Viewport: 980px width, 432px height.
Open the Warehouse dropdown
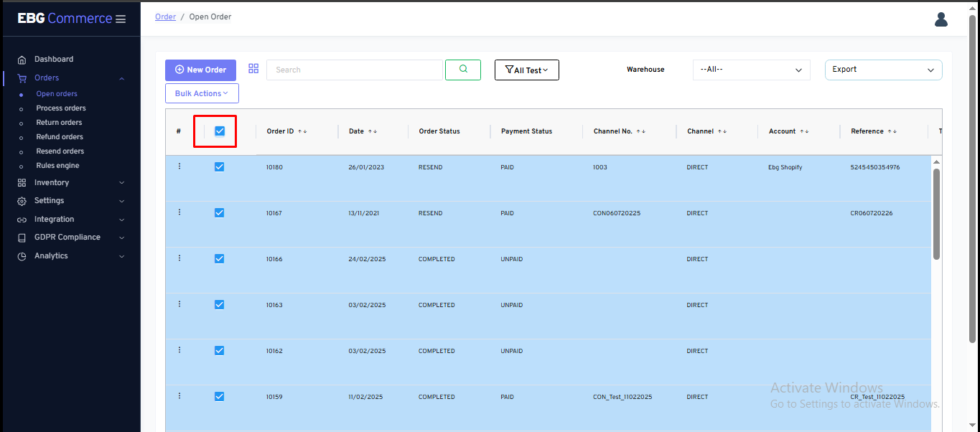point(751,70)
